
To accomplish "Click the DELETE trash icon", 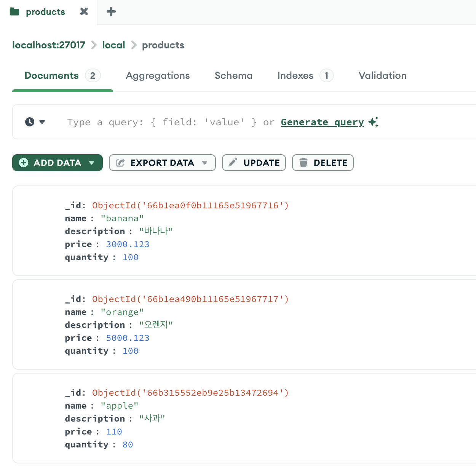I will [x=303, y=163].
